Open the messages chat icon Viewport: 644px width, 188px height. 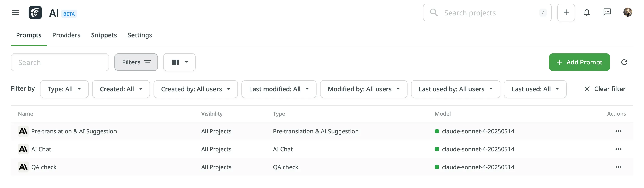607,12
